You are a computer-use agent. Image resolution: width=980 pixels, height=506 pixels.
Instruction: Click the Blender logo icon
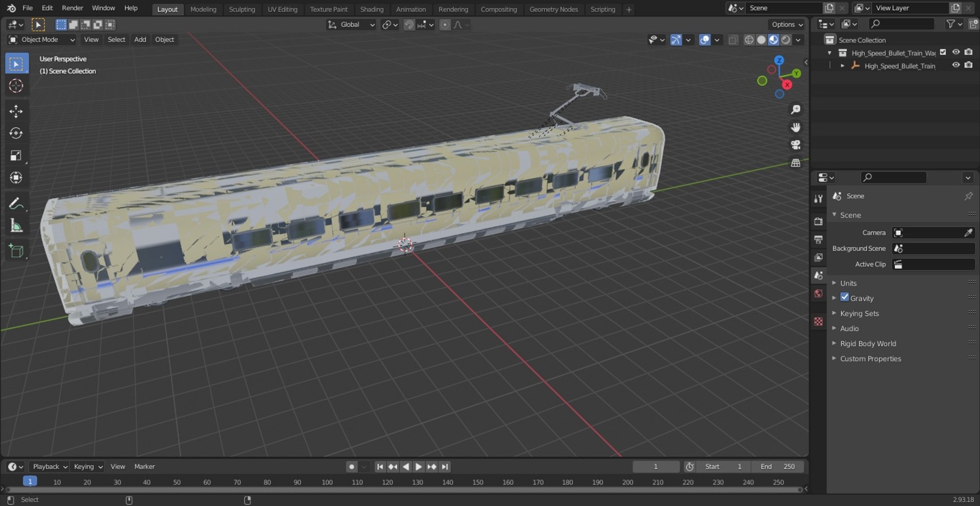tap(11, 8)
